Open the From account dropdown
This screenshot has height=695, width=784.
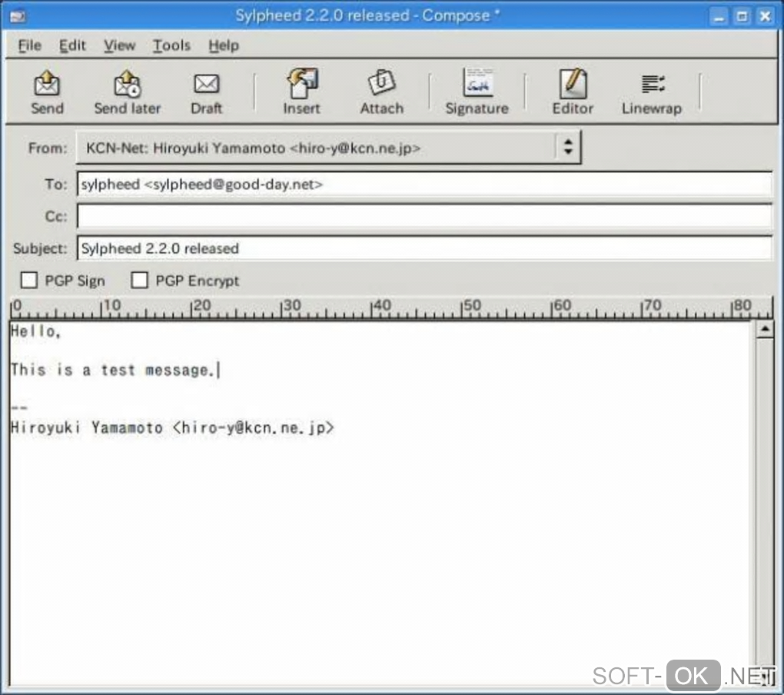tap(328, 148)
